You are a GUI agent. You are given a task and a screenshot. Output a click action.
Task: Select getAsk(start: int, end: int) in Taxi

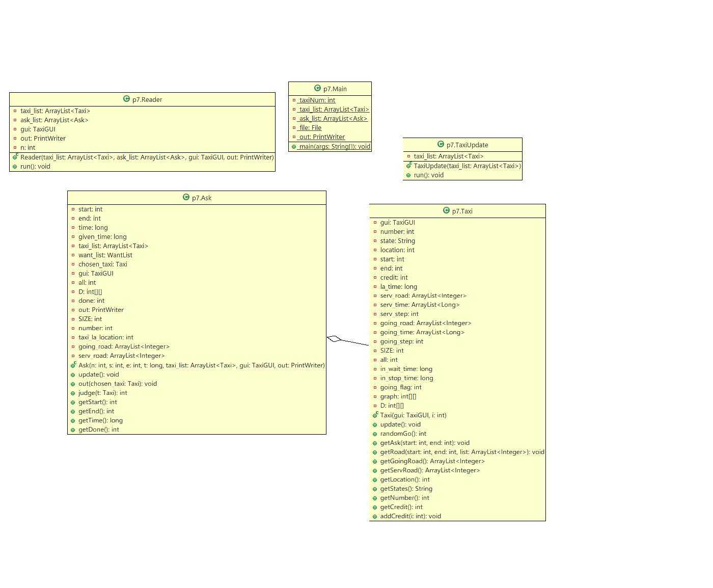(425, 443)
